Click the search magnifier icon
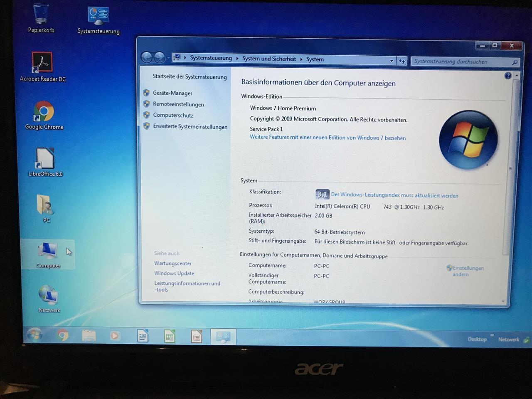Viewport: 532px width, 399px height. pyautogui.click(x=515, y=62)
